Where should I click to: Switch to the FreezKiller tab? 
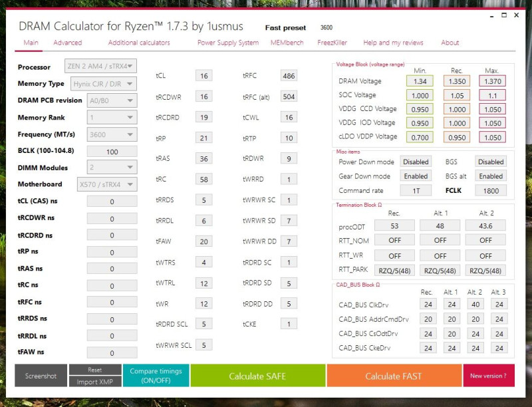(332, 43)
